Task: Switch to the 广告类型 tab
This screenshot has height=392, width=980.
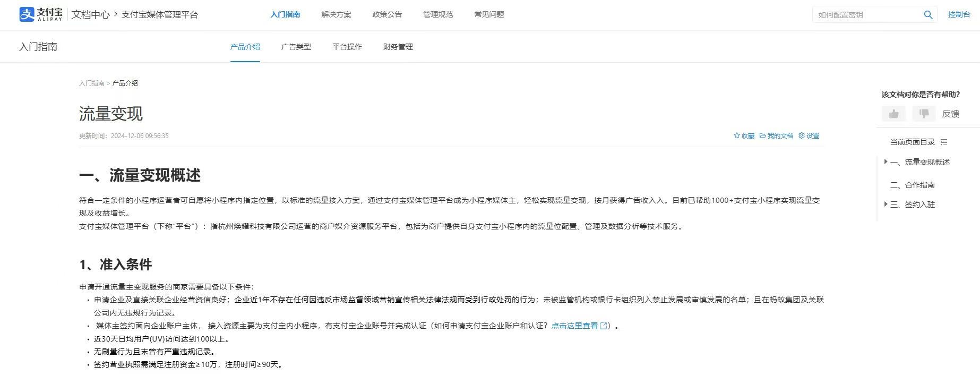Action: pyautogui.click(x=296, y=47)
